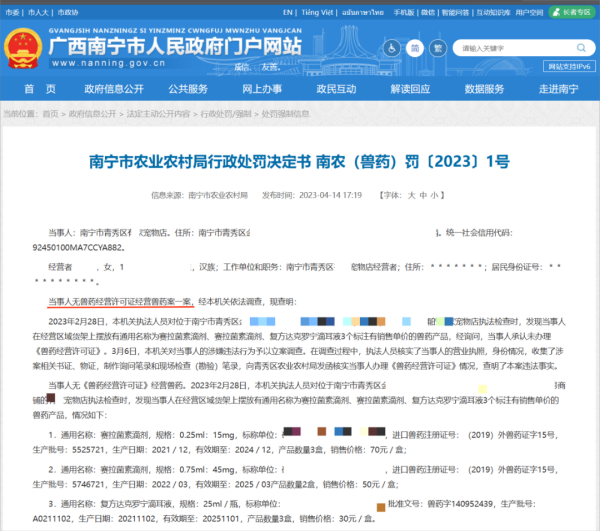Open the 手机版 link
Screen dimensions: 600x531
click(x=404, y=13)
